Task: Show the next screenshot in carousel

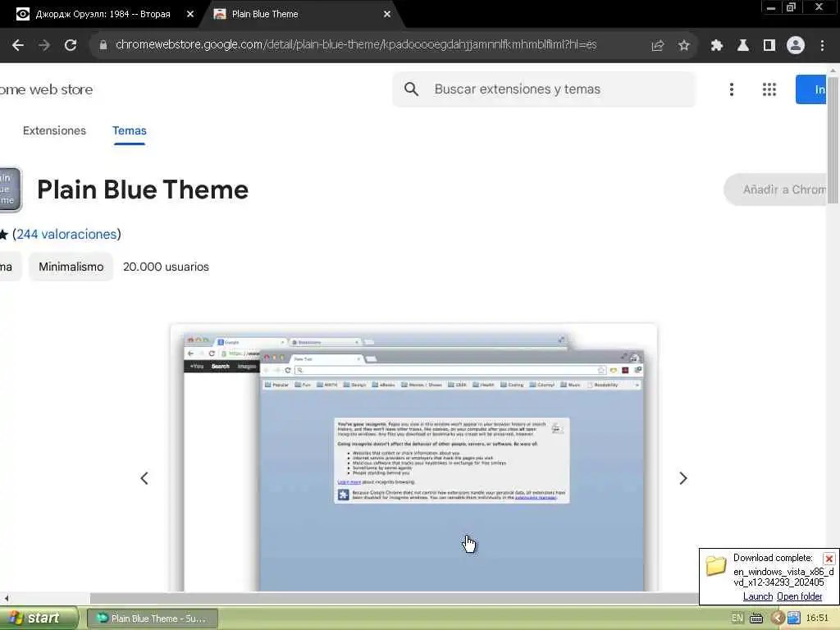Action: [682, 478]
